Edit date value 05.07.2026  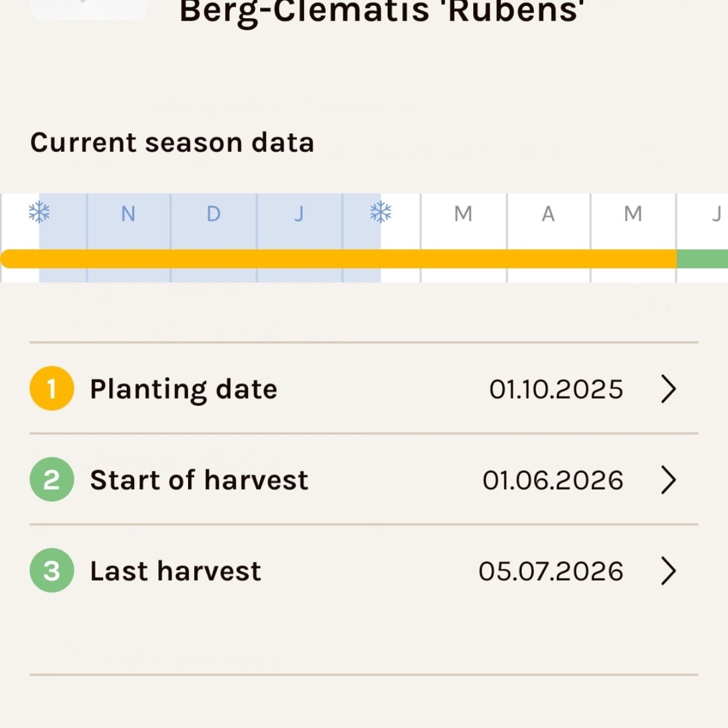[x=551, y=571]
